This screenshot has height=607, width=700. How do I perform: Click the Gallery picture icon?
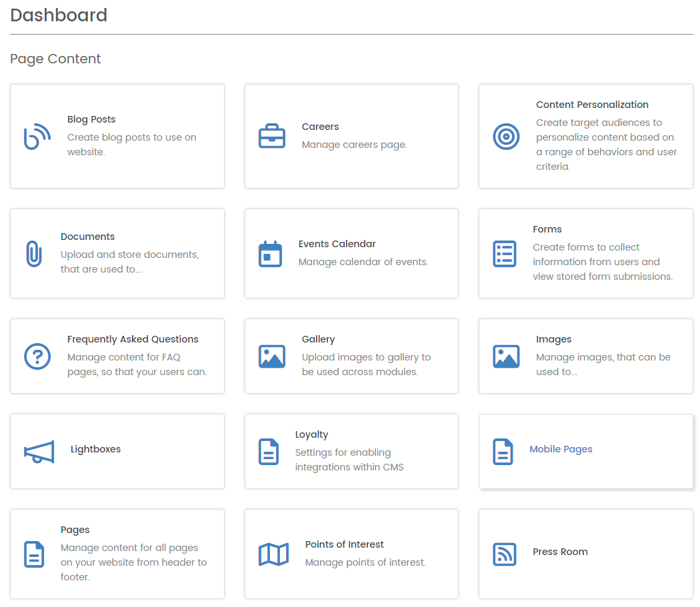click(x=272, y=356)
